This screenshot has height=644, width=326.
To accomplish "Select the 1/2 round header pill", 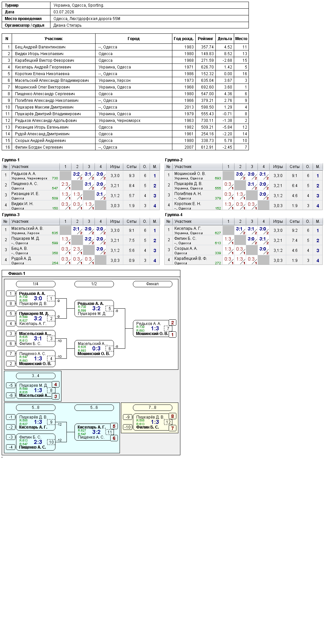I will click(x=94, y=284).
